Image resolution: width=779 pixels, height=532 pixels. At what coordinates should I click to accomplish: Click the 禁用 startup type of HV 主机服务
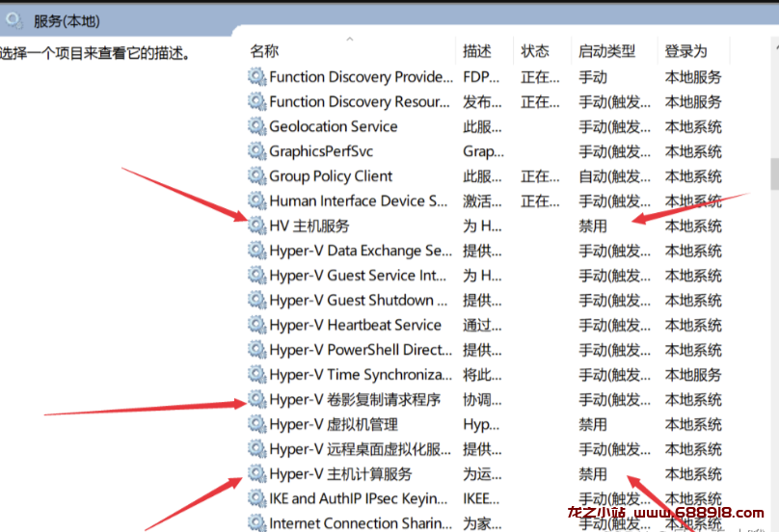pos(593,226)
